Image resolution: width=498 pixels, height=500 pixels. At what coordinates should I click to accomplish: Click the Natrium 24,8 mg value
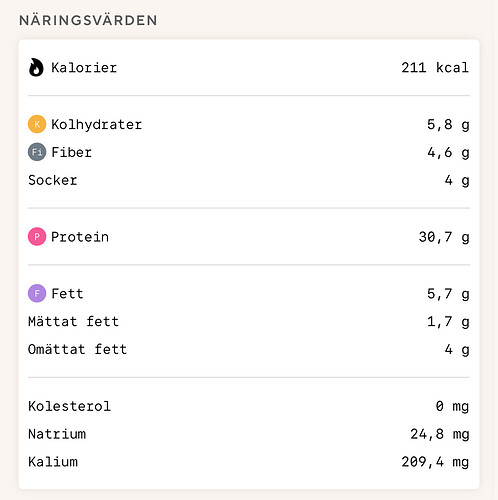coord(440,435)
